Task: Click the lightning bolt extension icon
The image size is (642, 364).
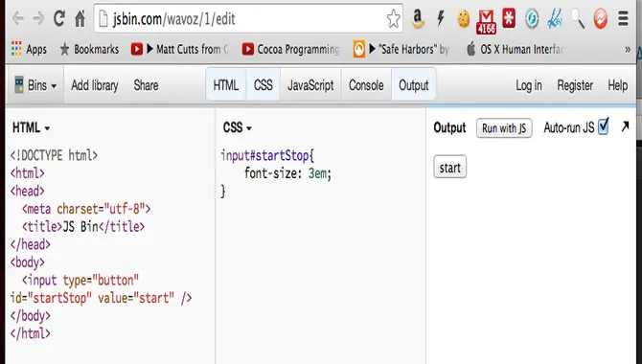Action: pyautogui.click(x=441, y=18)
